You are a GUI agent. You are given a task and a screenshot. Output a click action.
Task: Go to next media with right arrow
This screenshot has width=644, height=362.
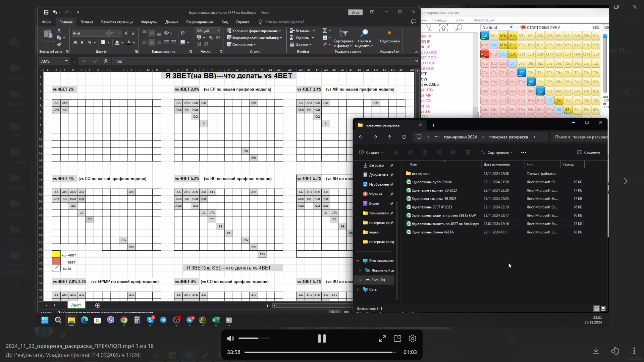click(x=626, y=181)
